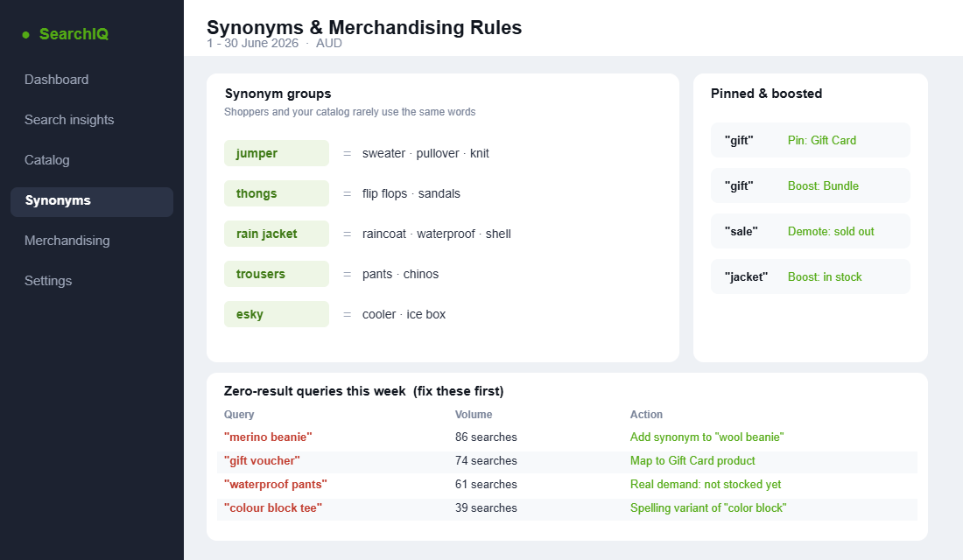Select the "raincoat · waterproof · shell" text
Viewport: 963px width, 560px height.
click(437, 234)
